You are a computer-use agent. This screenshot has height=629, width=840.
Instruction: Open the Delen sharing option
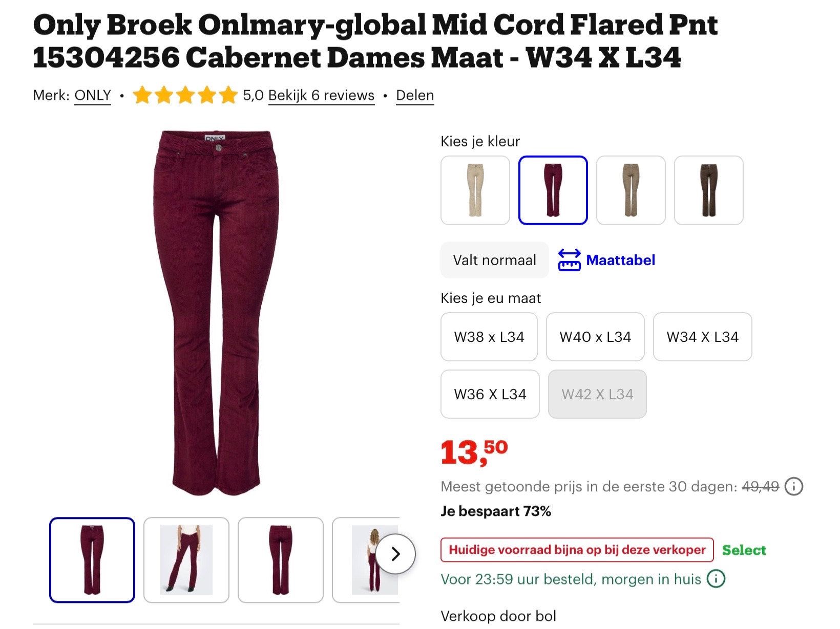415,95
